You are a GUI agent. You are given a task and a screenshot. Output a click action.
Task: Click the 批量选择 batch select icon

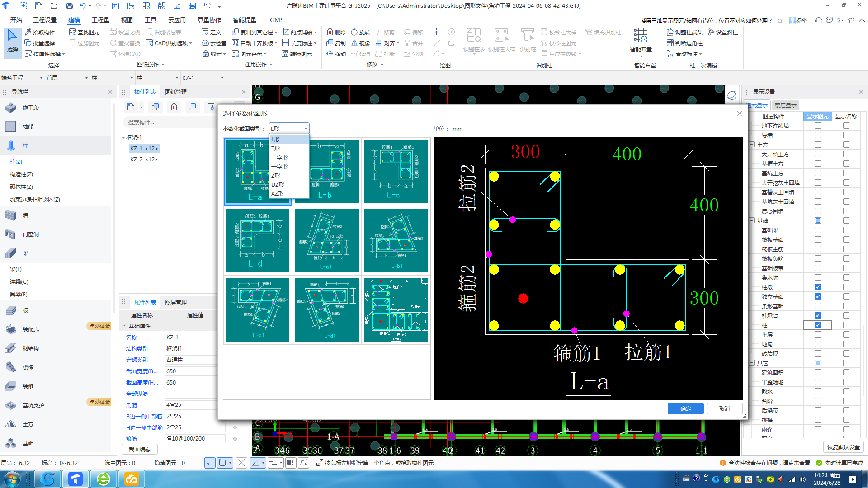click(28, 43)
